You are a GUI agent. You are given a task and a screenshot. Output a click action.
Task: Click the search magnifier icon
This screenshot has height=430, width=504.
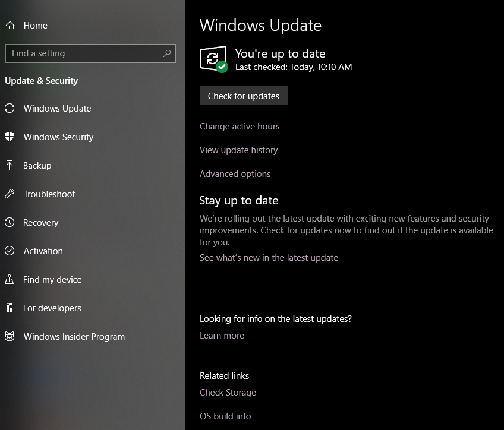(167, 53)
